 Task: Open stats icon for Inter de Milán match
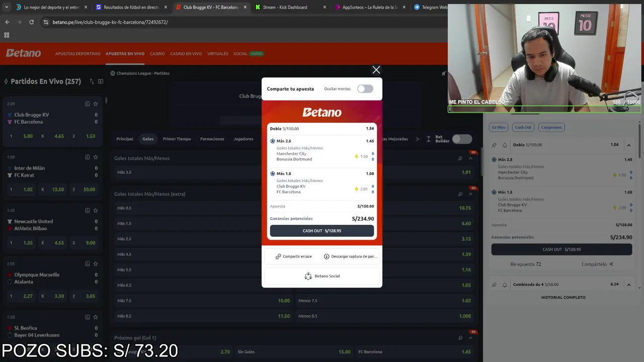coord(87,157)
